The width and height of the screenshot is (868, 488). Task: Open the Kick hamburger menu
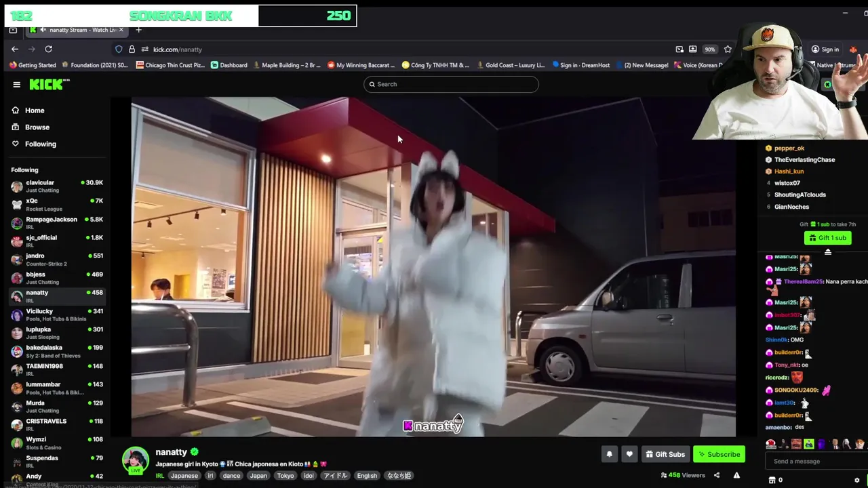point(16,84)
